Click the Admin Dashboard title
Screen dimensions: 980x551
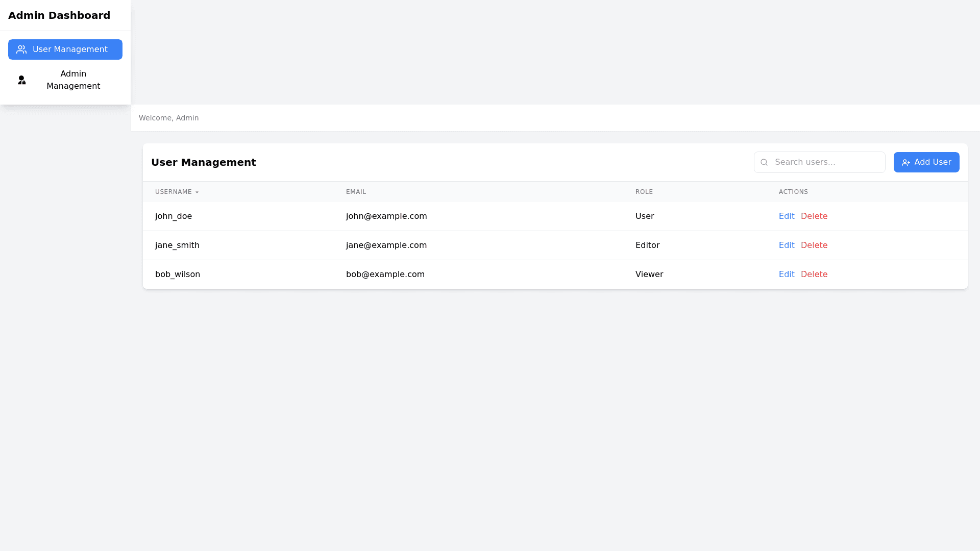pos(59,15)
